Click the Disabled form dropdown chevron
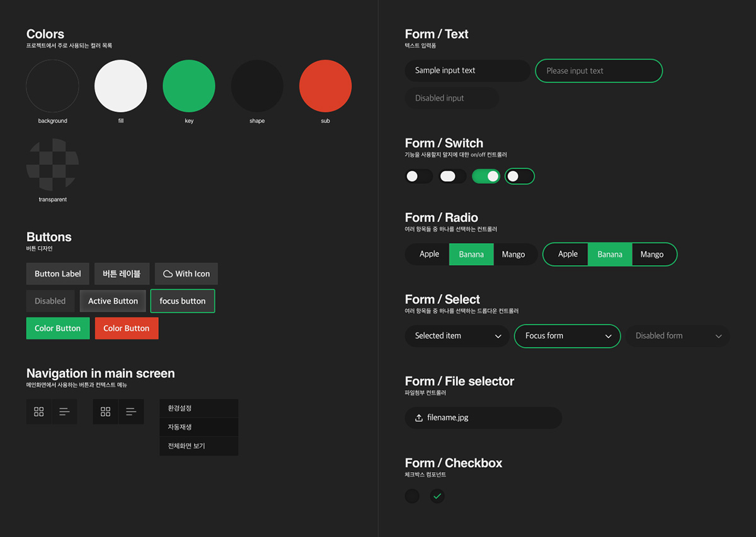The width and height of the screenshot is (756, 537). (x=718, y=336)
